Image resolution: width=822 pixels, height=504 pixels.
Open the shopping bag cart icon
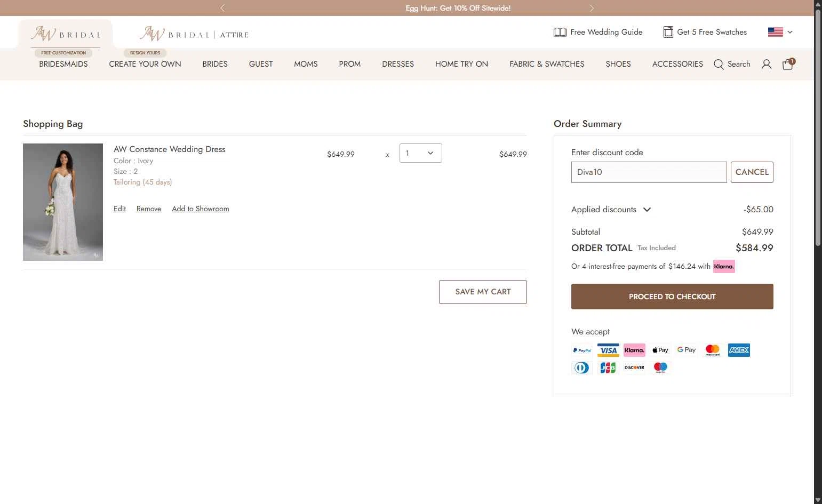788,64
